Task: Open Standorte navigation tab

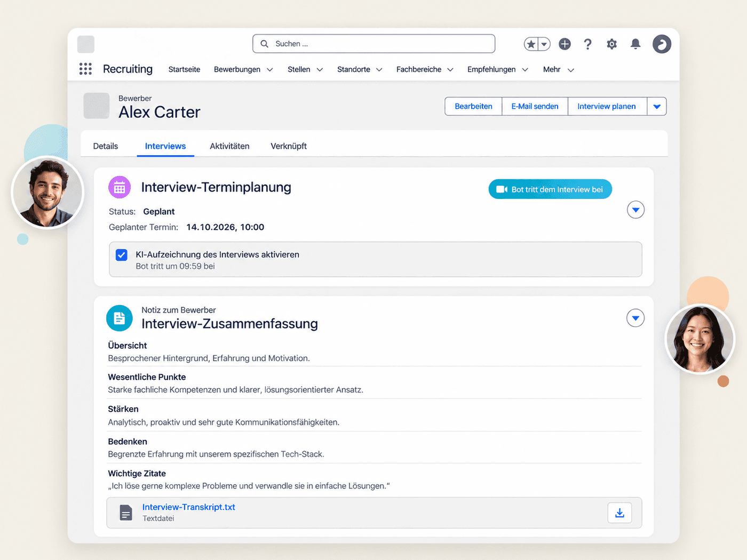Action: click(x=354, y=69)
